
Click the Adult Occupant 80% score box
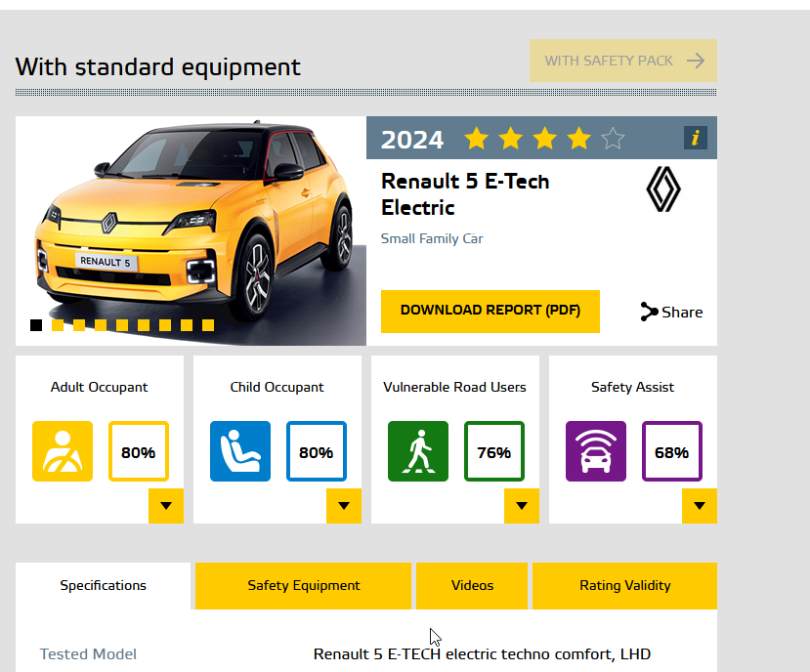coord(139,451)
